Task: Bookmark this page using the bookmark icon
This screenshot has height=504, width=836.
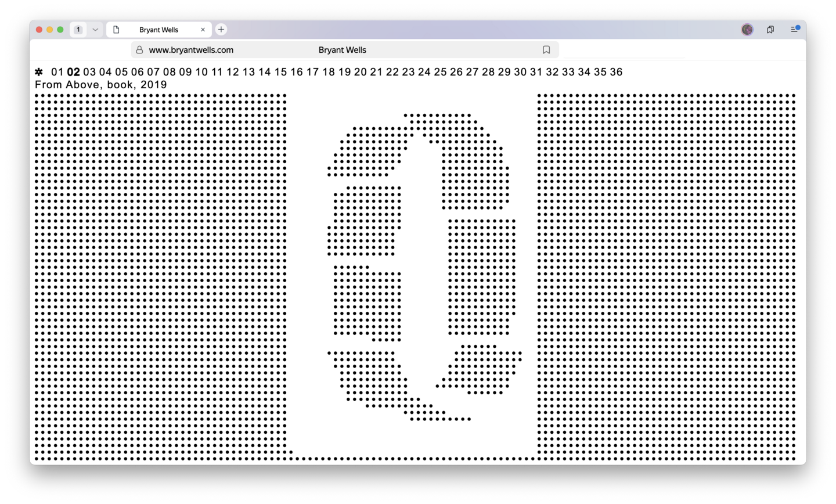Action: pyautogui.click(x=546, y=50)
